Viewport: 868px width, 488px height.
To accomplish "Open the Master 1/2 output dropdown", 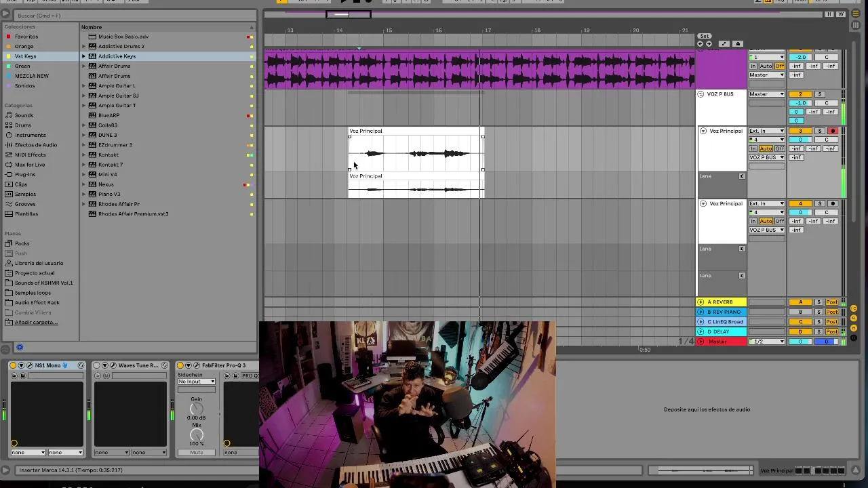I will click(x=766, y=342).
